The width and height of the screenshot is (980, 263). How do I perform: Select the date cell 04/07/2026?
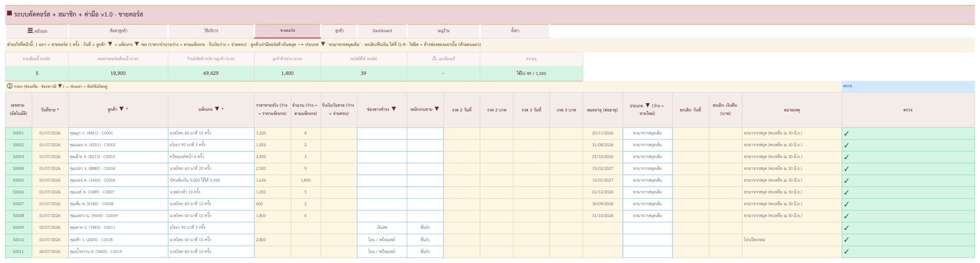coord(50,251)
